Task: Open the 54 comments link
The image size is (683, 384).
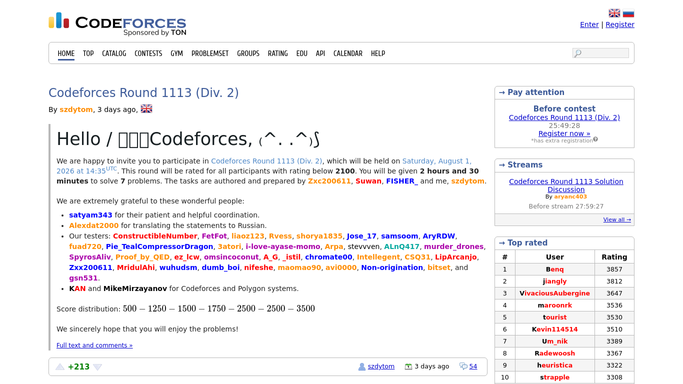Action: click(x=473, y=367)
